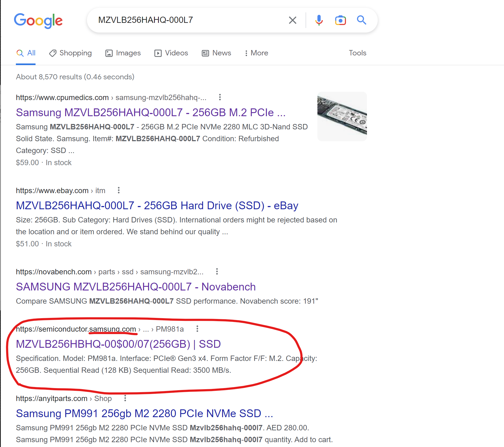Screen dimensions: 504x447
Task: Click the semiconductor.samsung.com URL breadcrumb
Action: [x=100, y=329]
